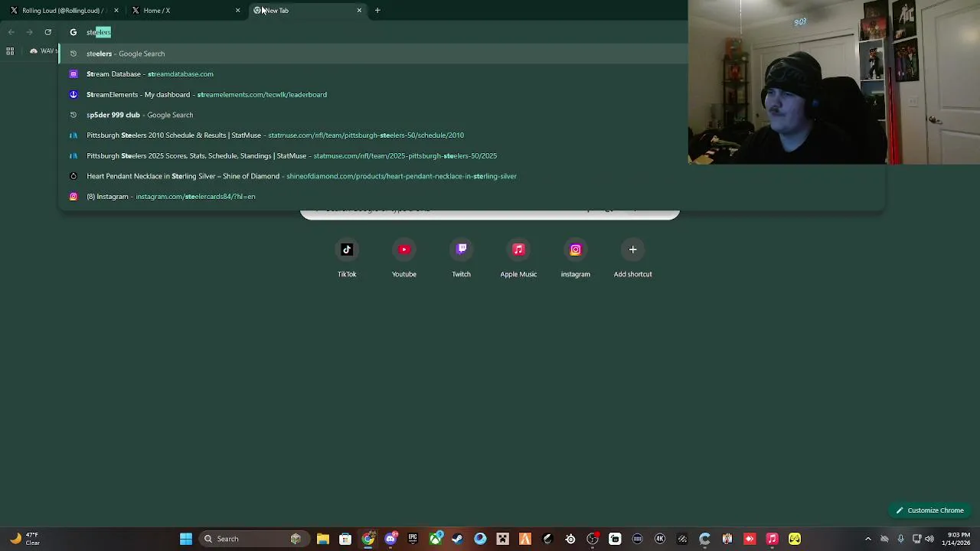Open the yellow face taskbar app
This screenshot has width=980, height=551.
(x=795, y=539)
